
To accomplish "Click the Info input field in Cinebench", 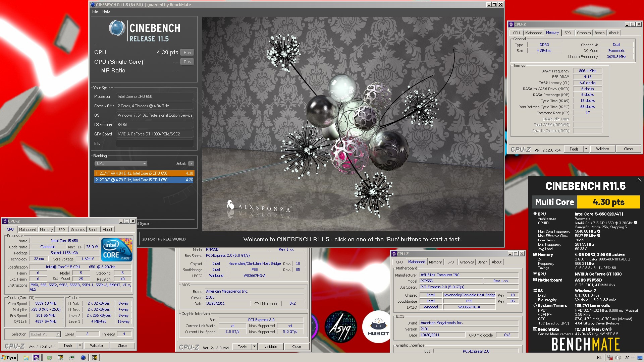I will coord(155,143).
